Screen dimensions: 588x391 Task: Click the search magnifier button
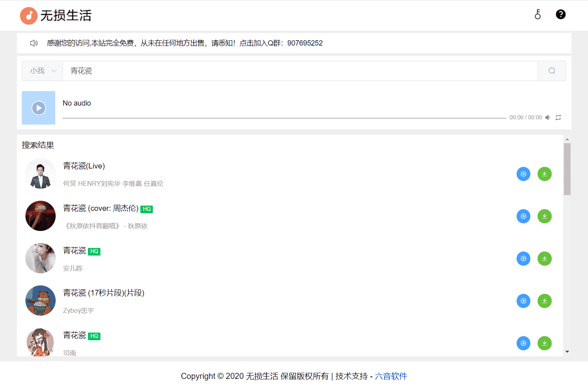(552, 71)
